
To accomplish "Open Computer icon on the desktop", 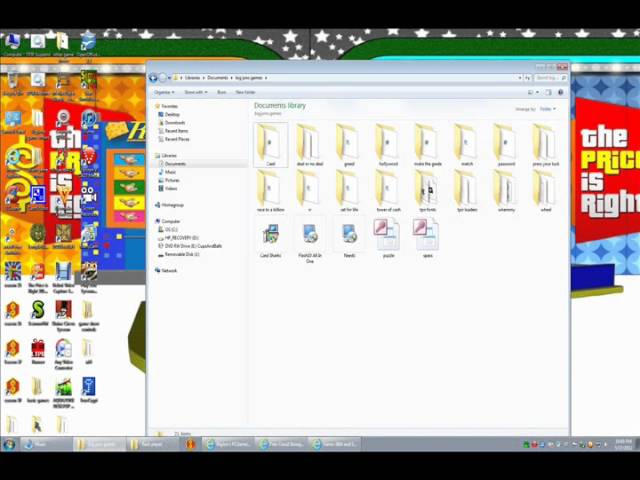I will (13, 44).
